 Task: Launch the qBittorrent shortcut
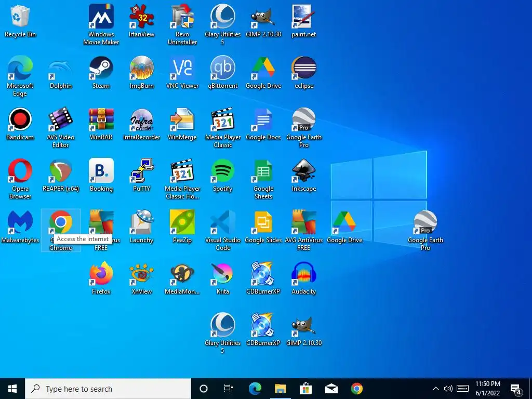click(x=222, y=72)
